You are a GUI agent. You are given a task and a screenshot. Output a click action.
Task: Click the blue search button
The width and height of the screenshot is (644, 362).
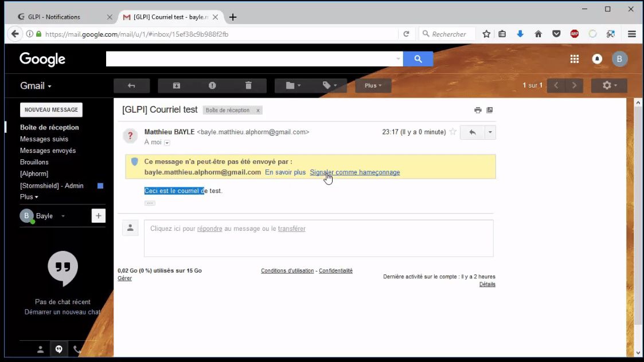point(418,59)
